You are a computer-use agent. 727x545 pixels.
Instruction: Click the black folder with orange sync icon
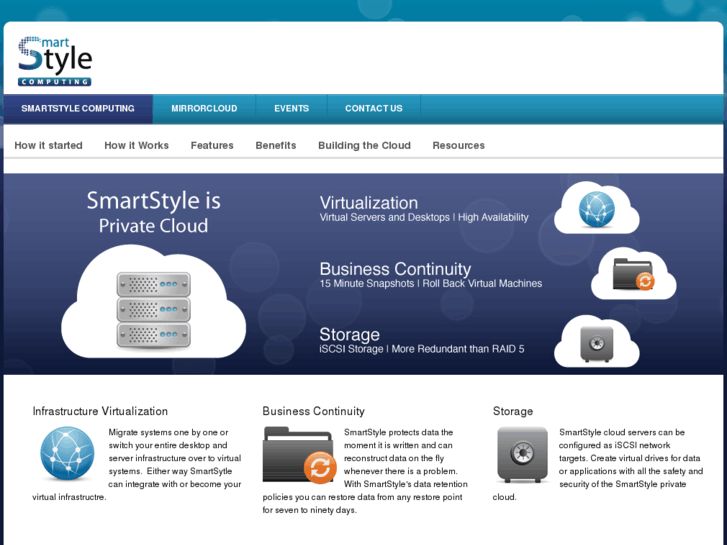(x=300, y=455)
